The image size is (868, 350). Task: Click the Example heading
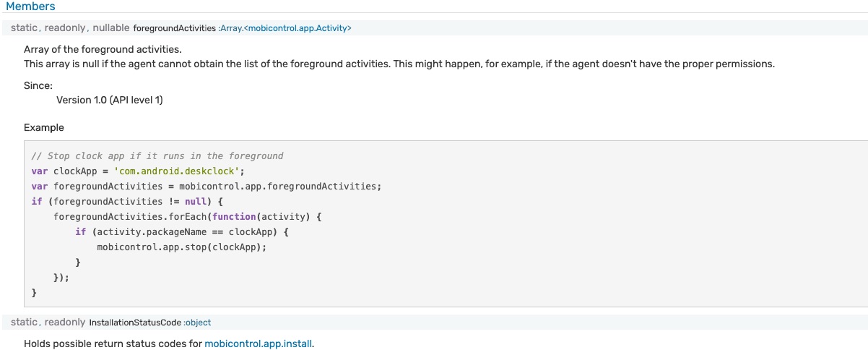pyautogui.click(x=44, y=127)
